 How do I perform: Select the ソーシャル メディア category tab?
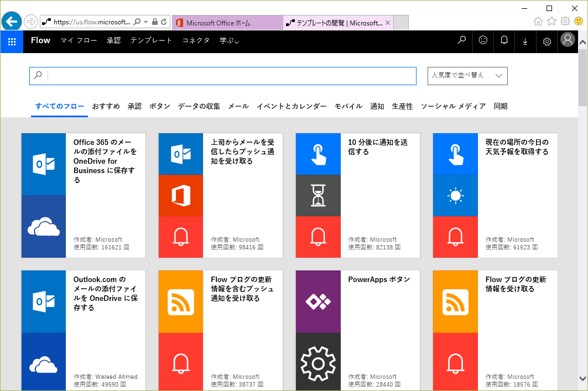454,107
